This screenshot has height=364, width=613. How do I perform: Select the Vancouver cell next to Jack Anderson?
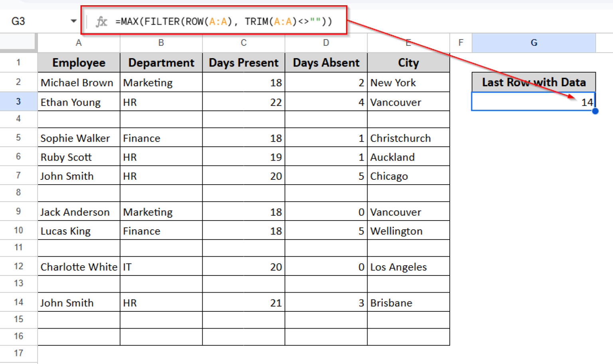tap(408, 212)
